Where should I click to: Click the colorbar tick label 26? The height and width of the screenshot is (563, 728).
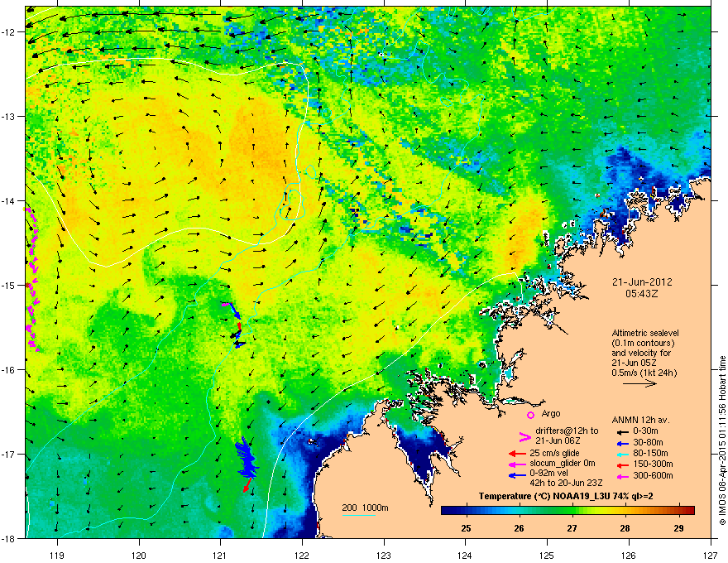click(x=519, y=528)
